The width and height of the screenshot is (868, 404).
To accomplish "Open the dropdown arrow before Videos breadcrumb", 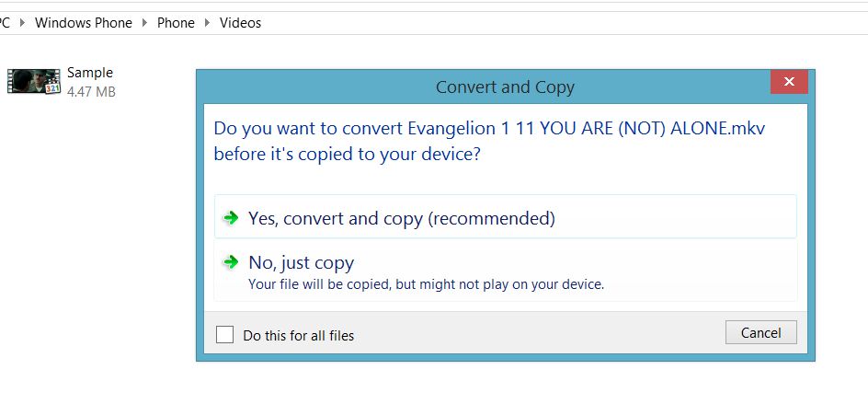I will (207, 23).
